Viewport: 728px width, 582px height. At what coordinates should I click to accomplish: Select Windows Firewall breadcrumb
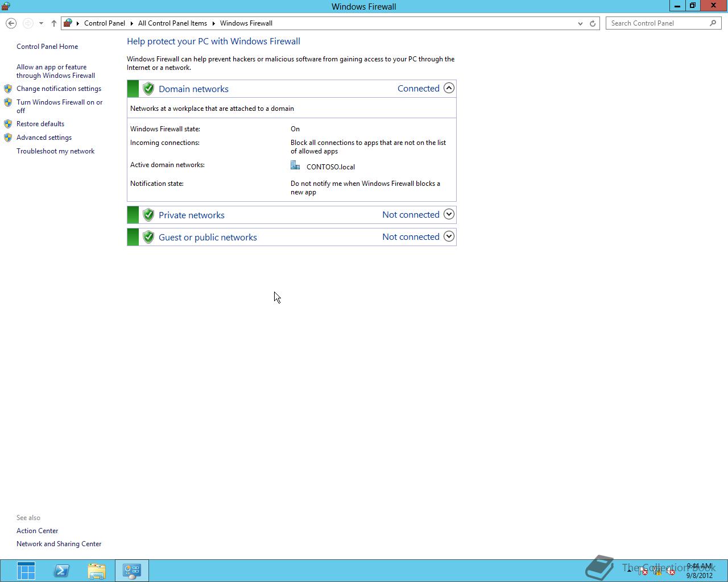pyautogui.click(x=246, y=23)
